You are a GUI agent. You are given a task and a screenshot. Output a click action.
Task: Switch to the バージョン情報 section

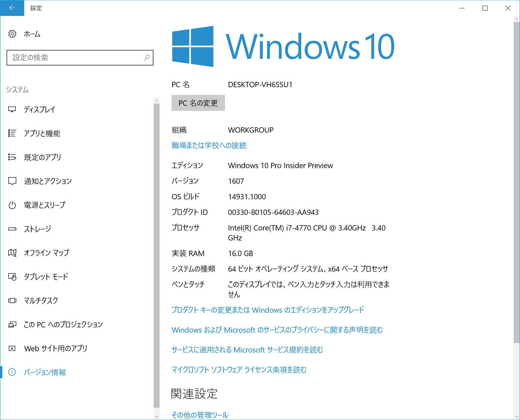[44, 372]
